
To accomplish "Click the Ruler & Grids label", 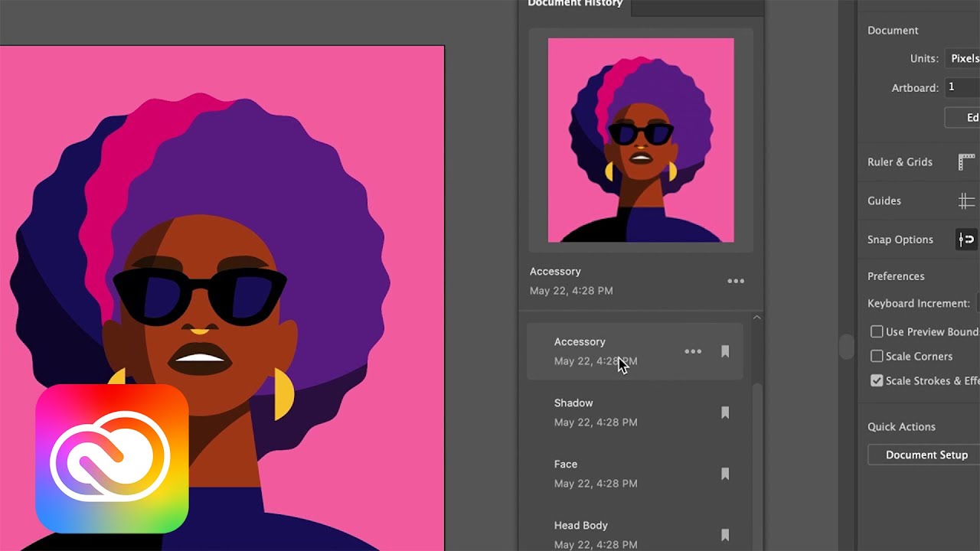I will tap(900, 162).
